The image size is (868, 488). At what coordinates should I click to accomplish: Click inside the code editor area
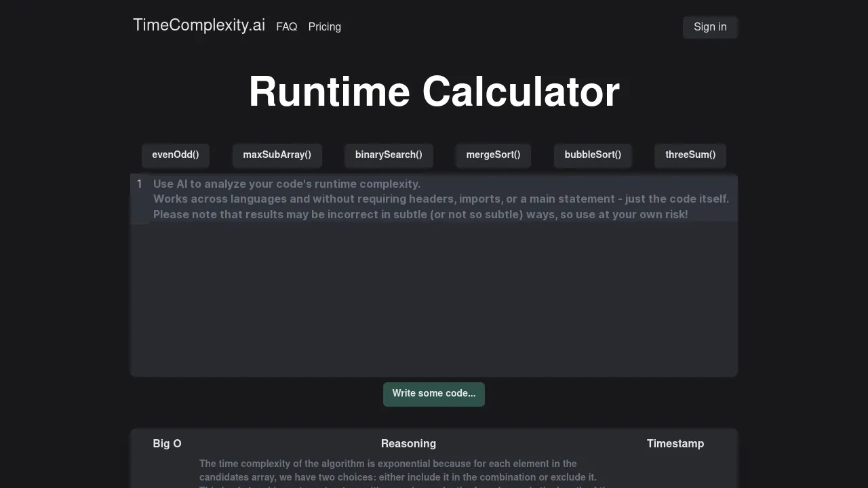pyautogui.click(x=434, y=274)
